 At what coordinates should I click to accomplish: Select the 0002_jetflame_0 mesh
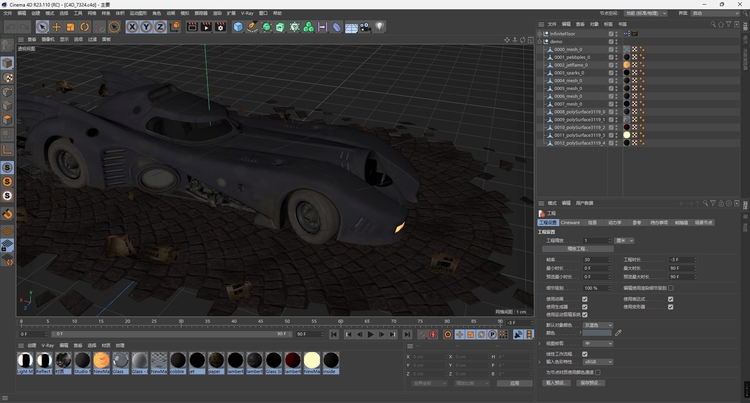[x=571, y=65]
